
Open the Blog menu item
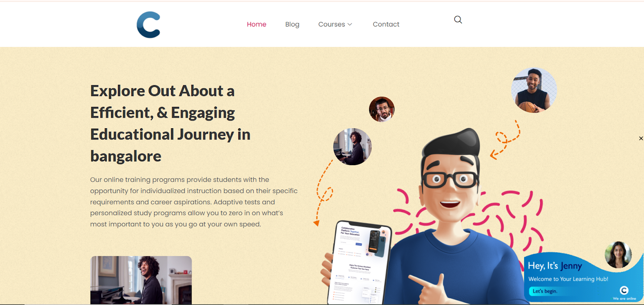[x=292, y=25]
